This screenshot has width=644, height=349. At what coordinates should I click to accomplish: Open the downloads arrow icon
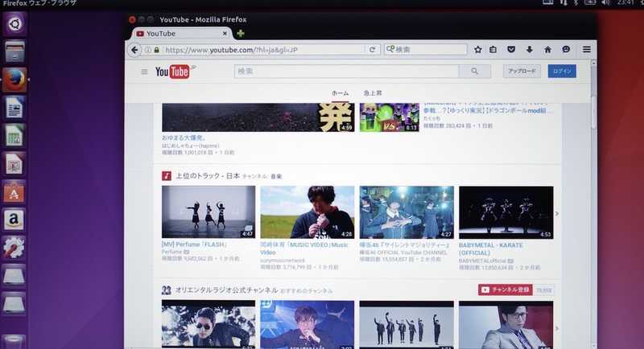click(530, 50)
